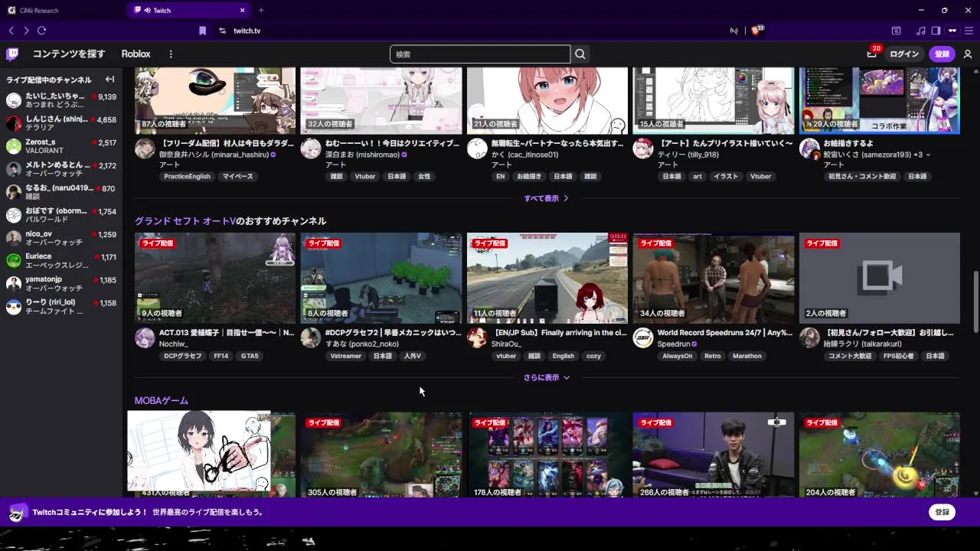Open the placeholder camera thumbnail with 2 viewers
This screenshot has width=980, height=551.
click(880, 278)
